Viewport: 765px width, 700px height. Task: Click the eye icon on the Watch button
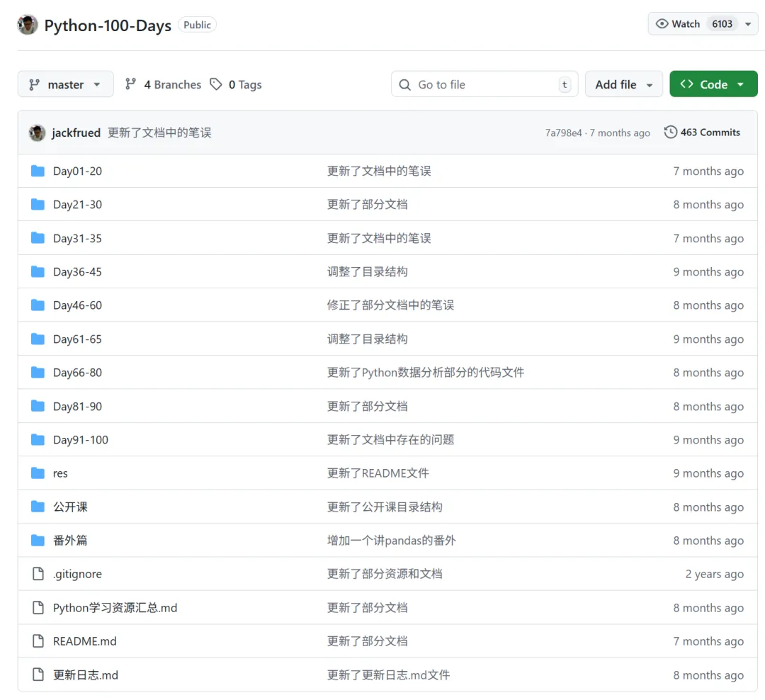[662, 24]
